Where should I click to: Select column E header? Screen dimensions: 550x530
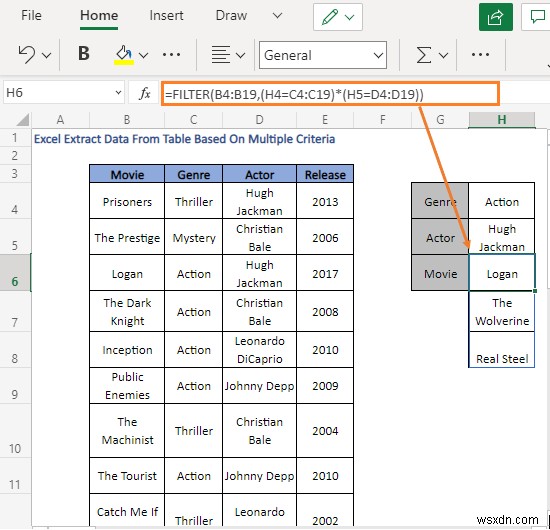pyautogui.click(x=325, y=120)
